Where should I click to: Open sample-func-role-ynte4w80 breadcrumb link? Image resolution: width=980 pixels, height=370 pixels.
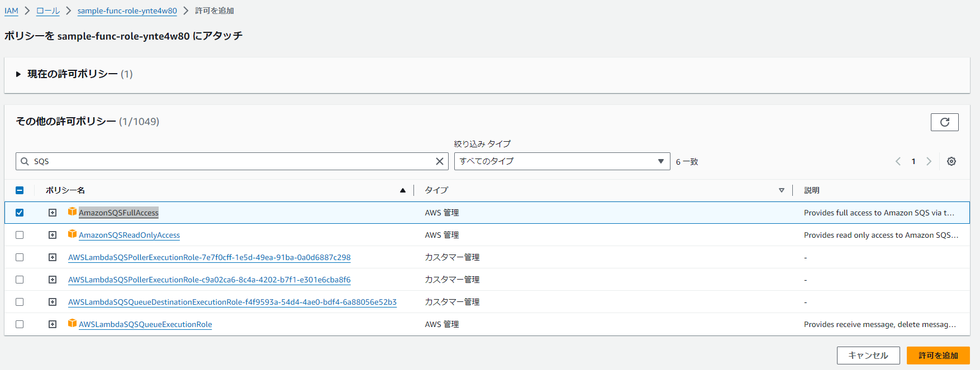(x=127, y=11)
